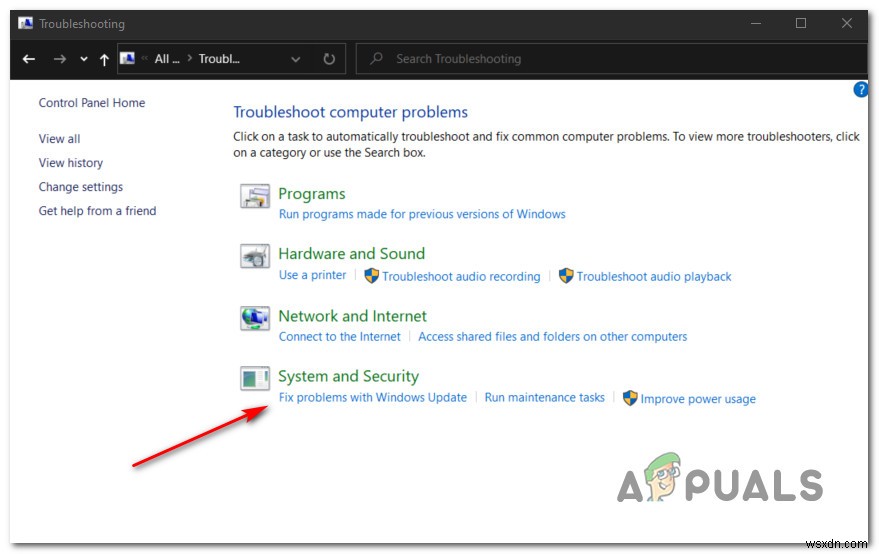This screenshot has width=879, height=554.
Task: Select the 'All ...' breadcrumb segment
Action: tap(167, 59)
